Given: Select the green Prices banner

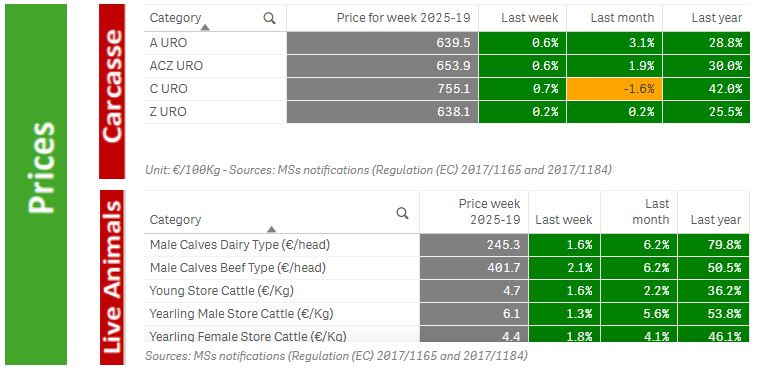Looking at the screenshot, I should [36, 184].
